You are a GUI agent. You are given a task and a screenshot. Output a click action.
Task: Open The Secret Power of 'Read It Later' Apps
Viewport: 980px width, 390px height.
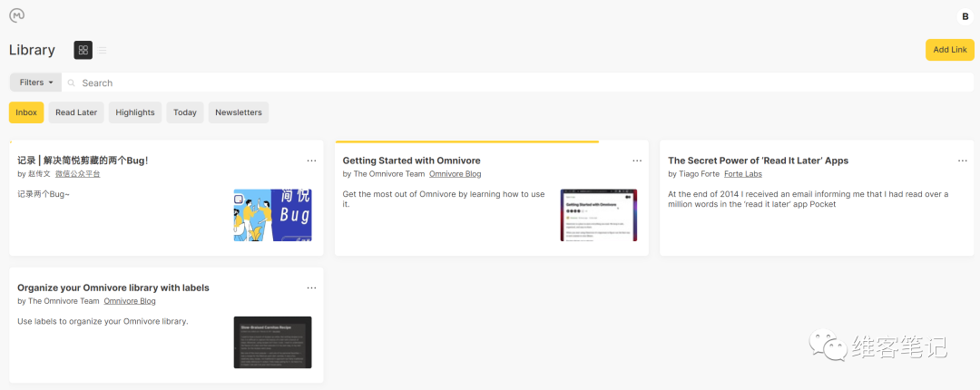(x=758, y=161)
